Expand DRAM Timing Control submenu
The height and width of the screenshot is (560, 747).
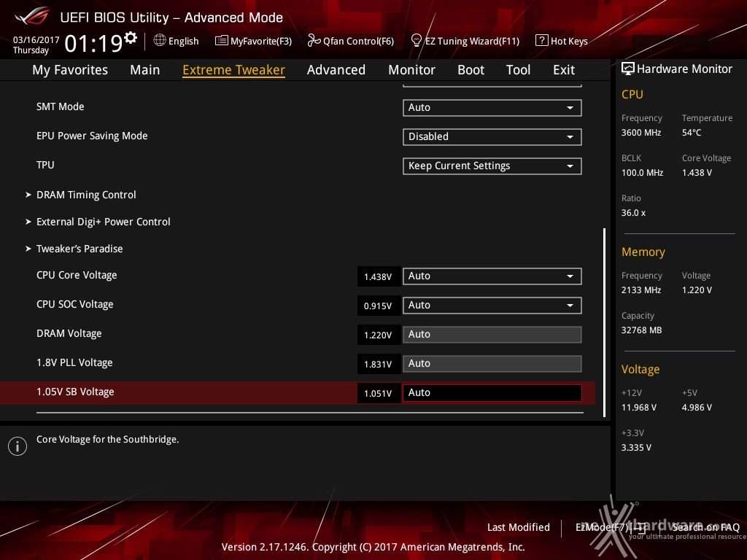(86, 195)
